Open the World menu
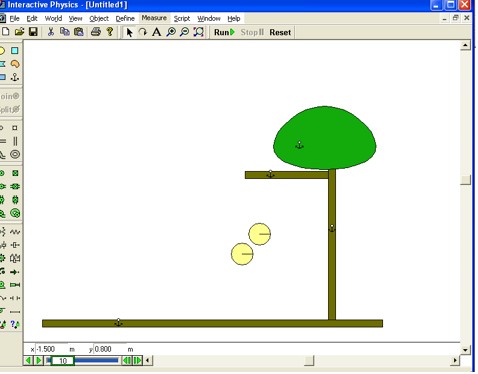 [x=53, y=18]
